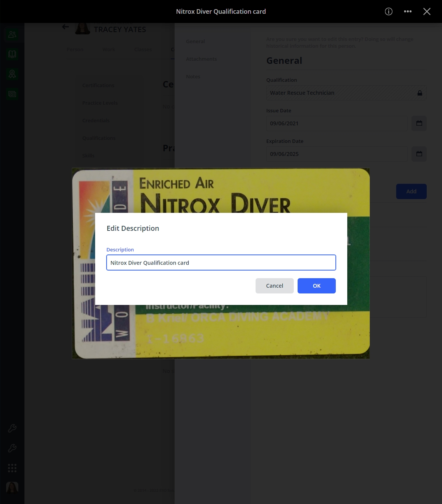Open Skills in the left list
The width and height of the screenshot is (442, 504).
[x=88, y=156]
